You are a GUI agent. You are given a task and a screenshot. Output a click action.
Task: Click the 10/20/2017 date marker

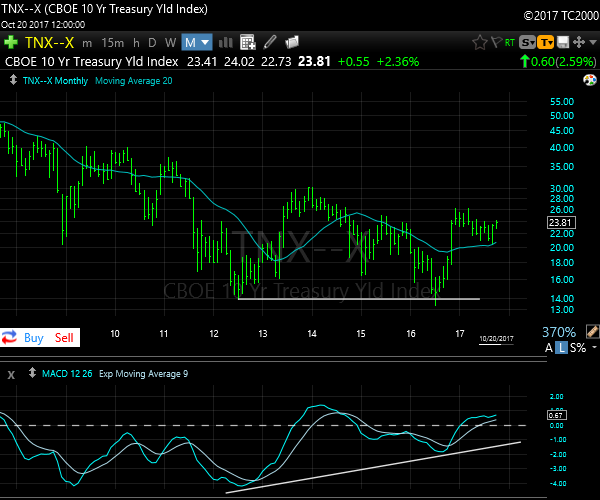[x=496, y=339]
